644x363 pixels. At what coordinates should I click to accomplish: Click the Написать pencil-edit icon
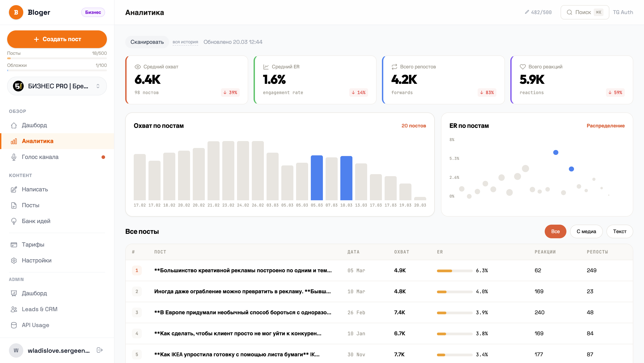click(x=14, y=189)
